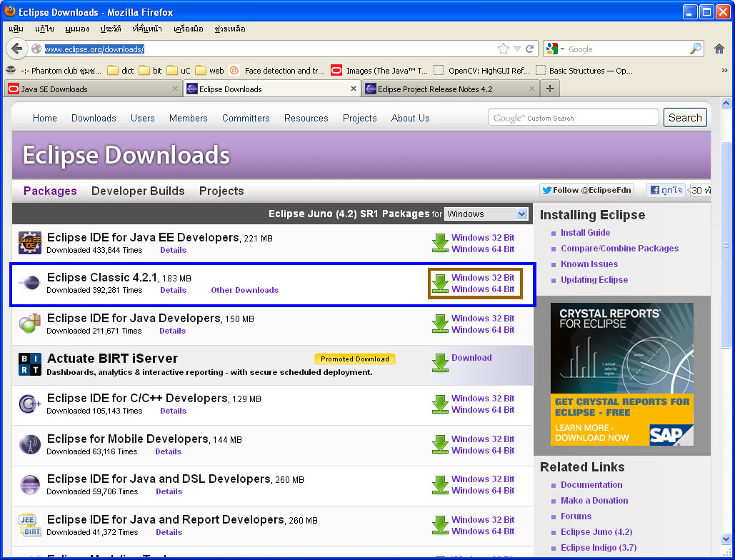Switch to Eclipse Project Release Notes 4.2 tab

tap(451, 89)
